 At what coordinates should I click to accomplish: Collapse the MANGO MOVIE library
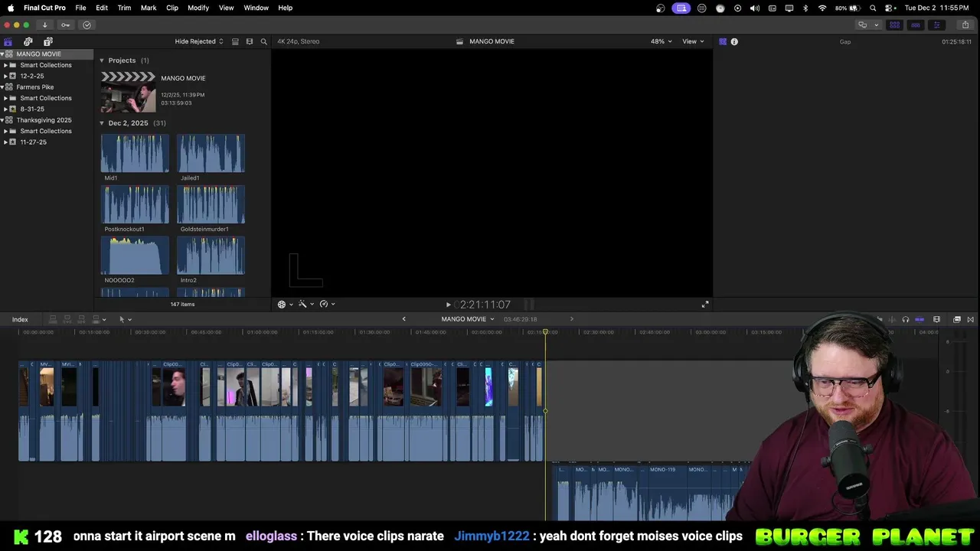tap(2, 54)
